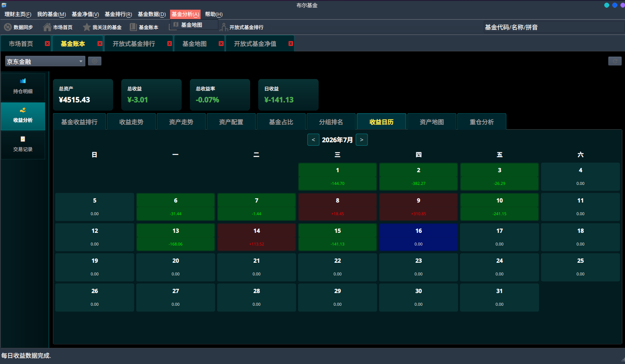Select the 资产走势 sub-tab
The height and width of the screenshot is (364, 625).
pos(181,122)
